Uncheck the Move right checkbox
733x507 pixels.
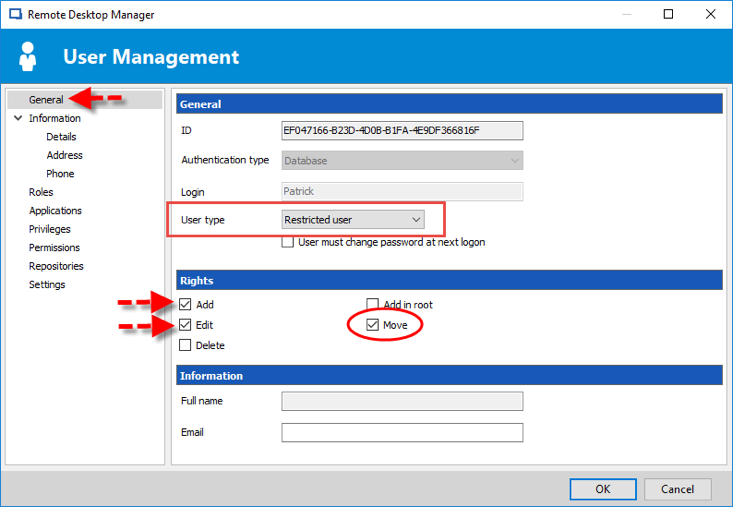(372, 325)
